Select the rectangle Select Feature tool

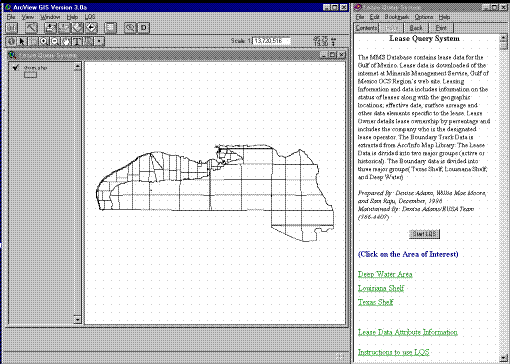(x=33, y=41)
